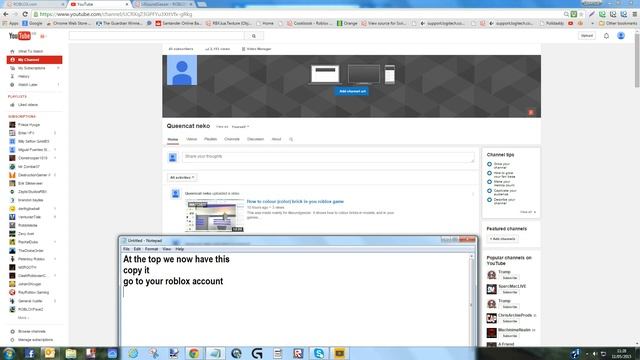
Task: Open the All activities dropdown
Action: click(x=182, y=178)
